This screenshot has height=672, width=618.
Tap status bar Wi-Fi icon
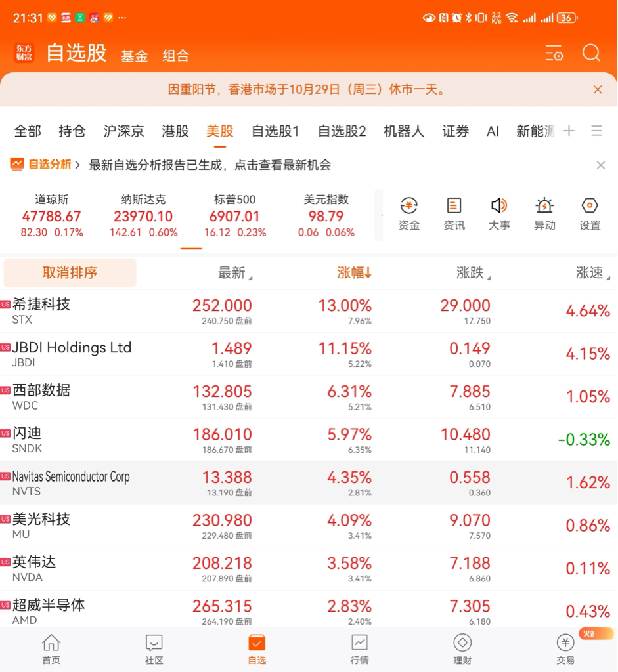512,18
